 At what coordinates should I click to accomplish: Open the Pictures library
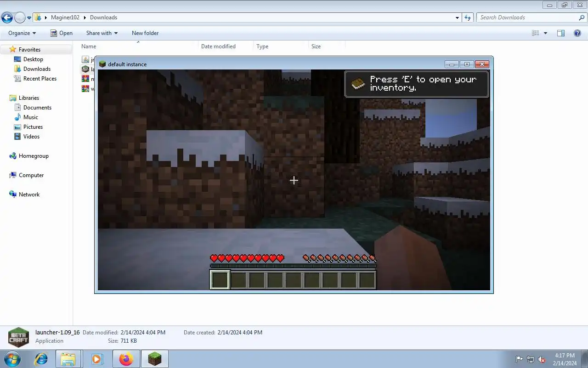(x=33, y=127)
